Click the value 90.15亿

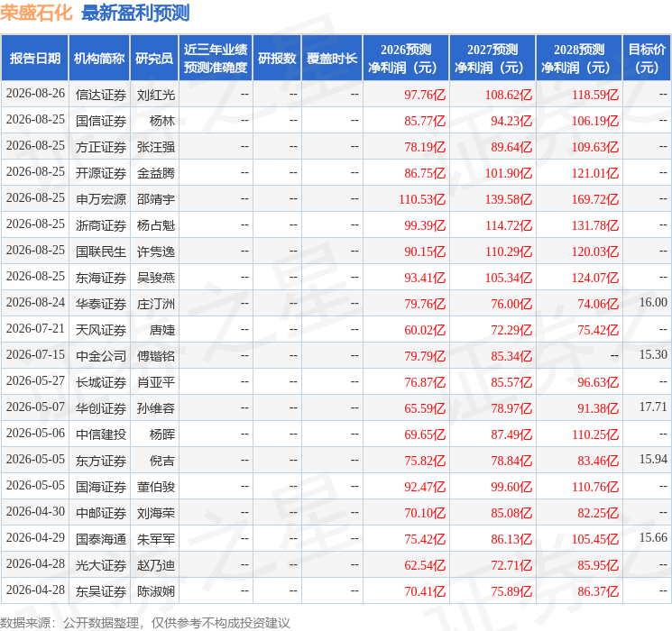[x=425, y=251]
